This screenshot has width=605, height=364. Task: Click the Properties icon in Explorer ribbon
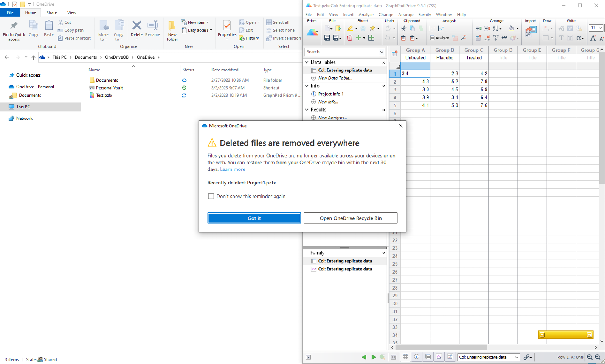[x=227, y=26]
